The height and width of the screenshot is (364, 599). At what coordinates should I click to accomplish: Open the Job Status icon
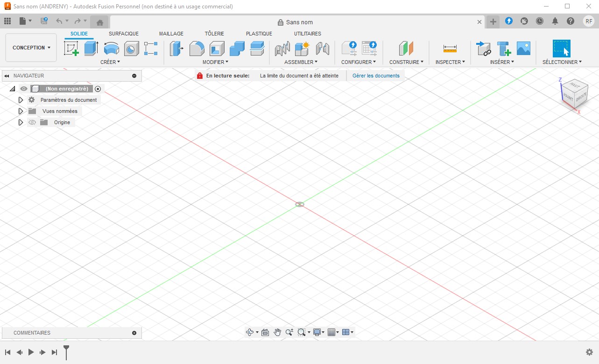click(x=540, y=21)
